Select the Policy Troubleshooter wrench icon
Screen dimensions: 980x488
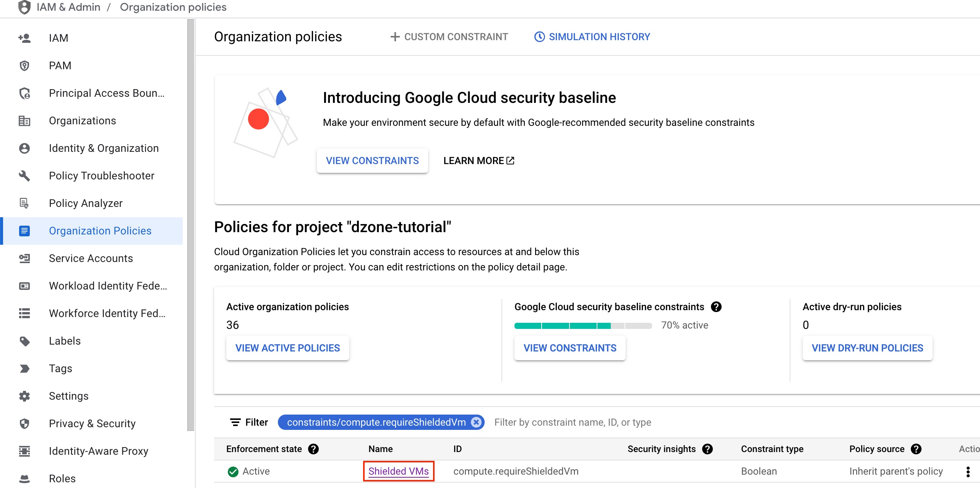point(24,176)
